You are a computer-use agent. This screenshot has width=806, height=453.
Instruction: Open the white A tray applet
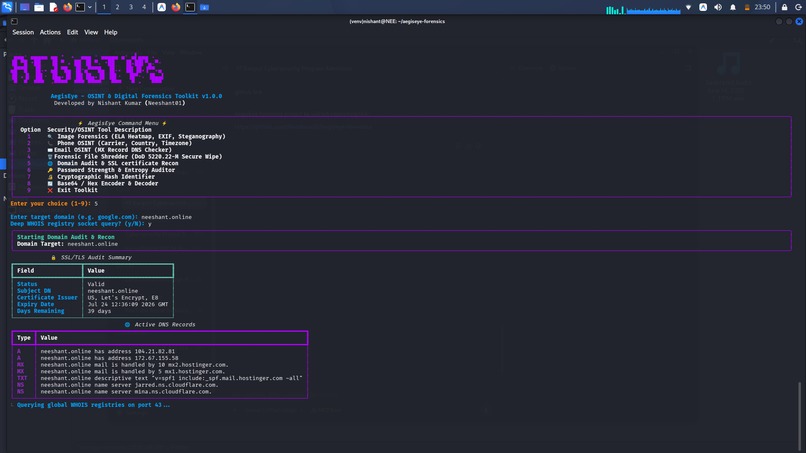click(703, 7)
